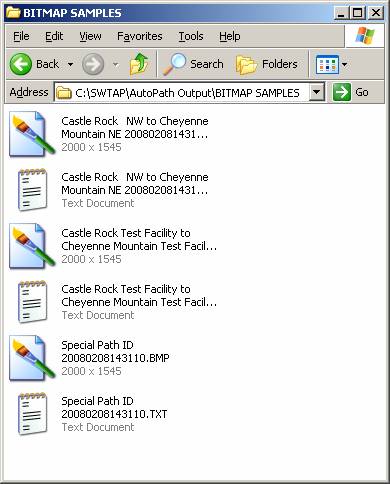390x484 pixels.
Task: Click Castle Rock NW filename labeled Text Document
Action: (x=135, y=183)
